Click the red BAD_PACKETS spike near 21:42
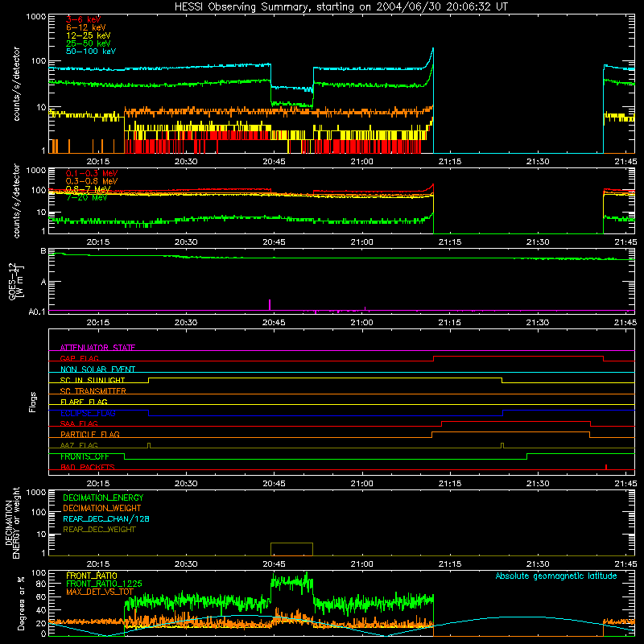The width and height of the screenshot is (644, 644). click(x=606, y=467)
